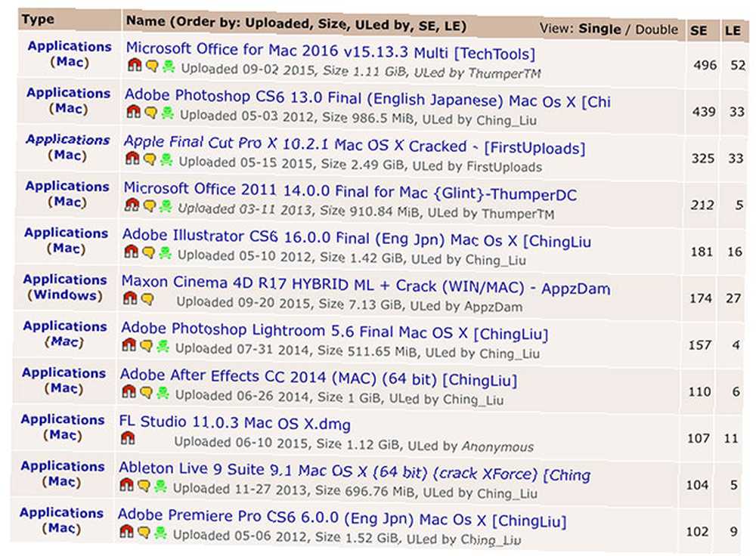Click comment icon for Microsoft Office 2016 Mac
Image resolution: width=756 pixels, height=556 pixels.
click(152, 66)
